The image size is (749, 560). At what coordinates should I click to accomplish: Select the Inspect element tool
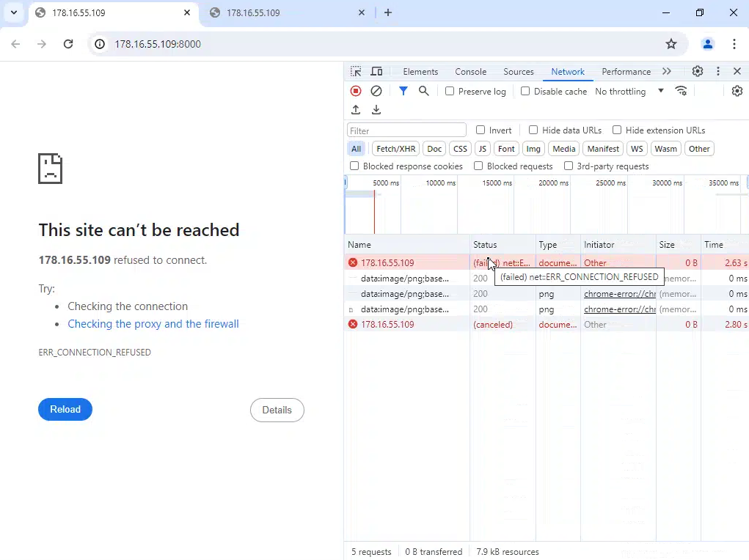(354, 71)
